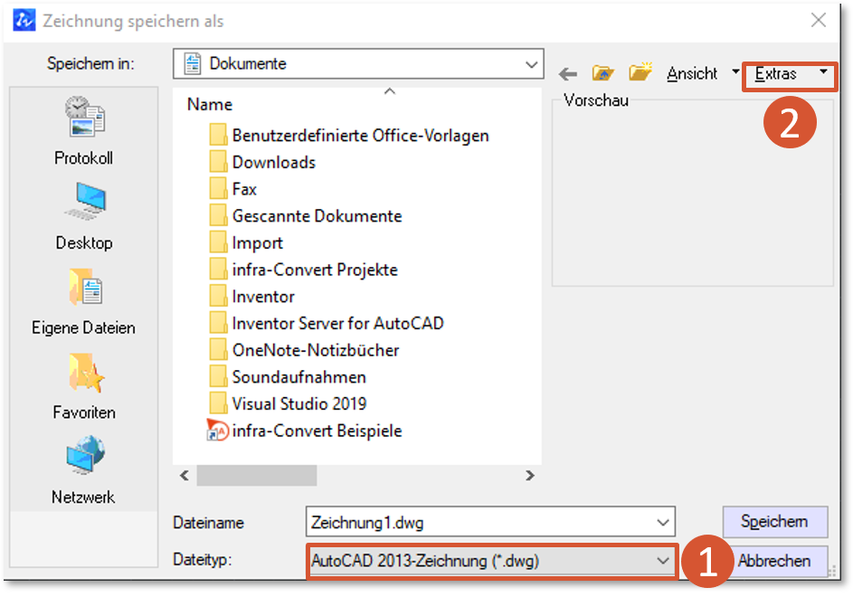Select the 'OneNote-Notizbücher' folder name
The width and height of the screenshot is (853, 616).
316,350
